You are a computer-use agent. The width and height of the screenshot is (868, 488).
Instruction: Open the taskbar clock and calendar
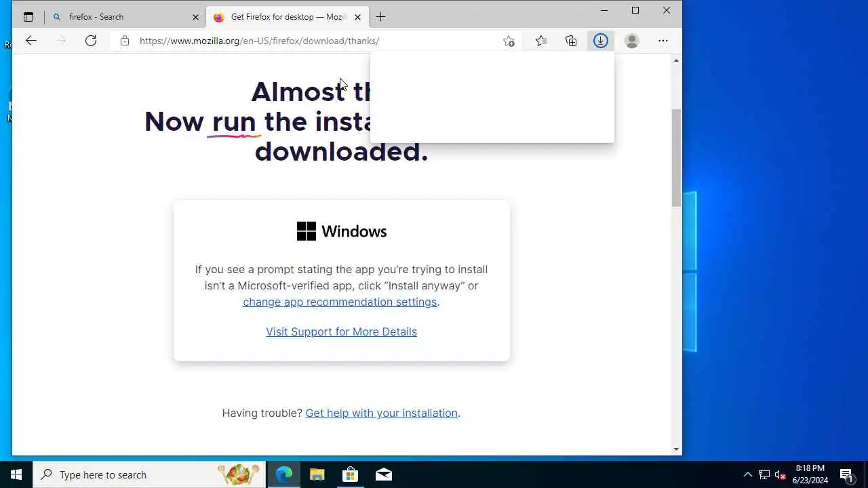810,474
